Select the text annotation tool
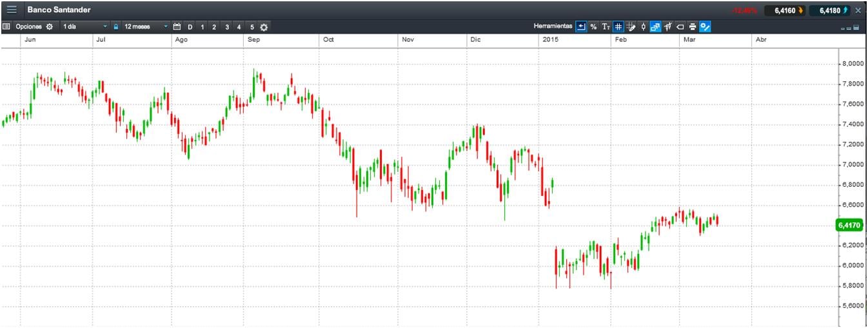The image size is (868, 328). click(606, 26)
